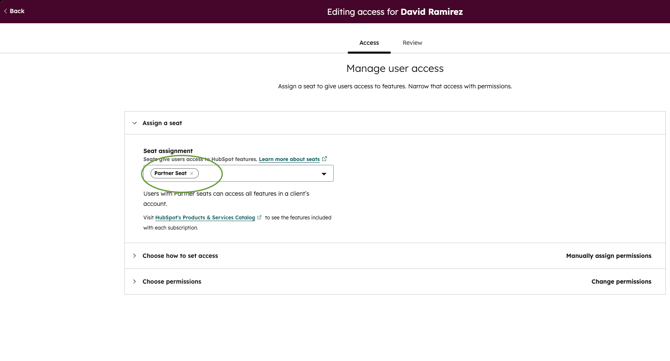Click Change permissions

621,282
